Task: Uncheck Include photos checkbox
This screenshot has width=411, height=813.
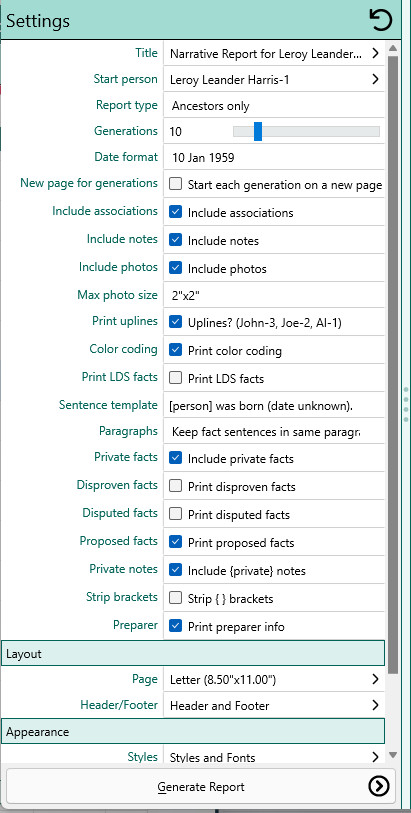Action: tap(176, 268)
